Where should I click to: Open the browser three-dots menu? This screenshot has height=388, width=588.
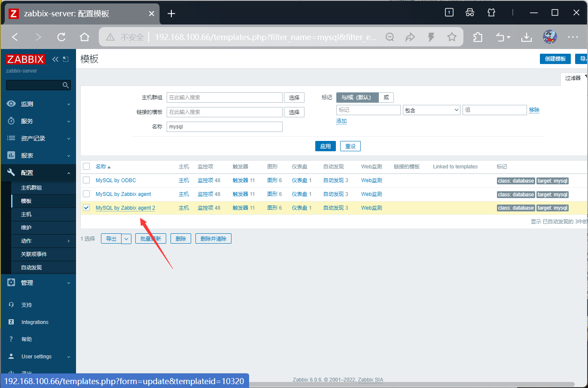[573, 37]
